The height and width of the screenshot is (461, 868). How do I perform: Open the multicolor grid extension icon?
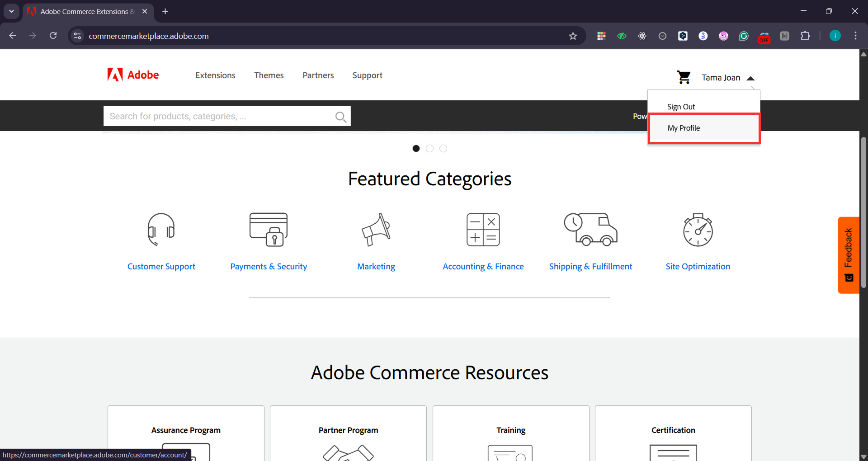point(601,36)
